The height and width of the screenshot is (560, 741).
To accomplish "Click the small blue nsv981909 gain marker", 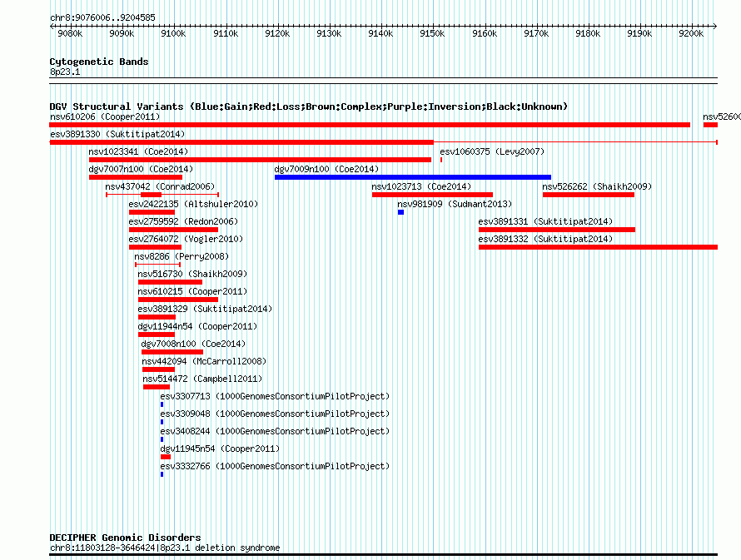I will pos(400,212).
